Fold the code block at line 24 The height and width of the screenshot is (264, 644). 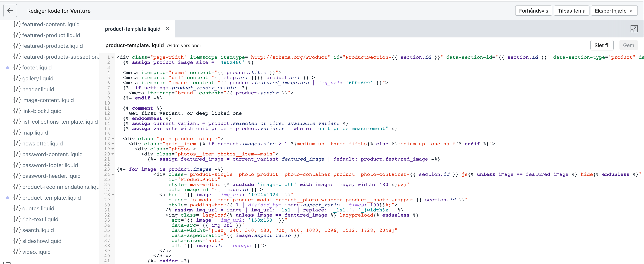pyautogui.click(x=113, y=174)
